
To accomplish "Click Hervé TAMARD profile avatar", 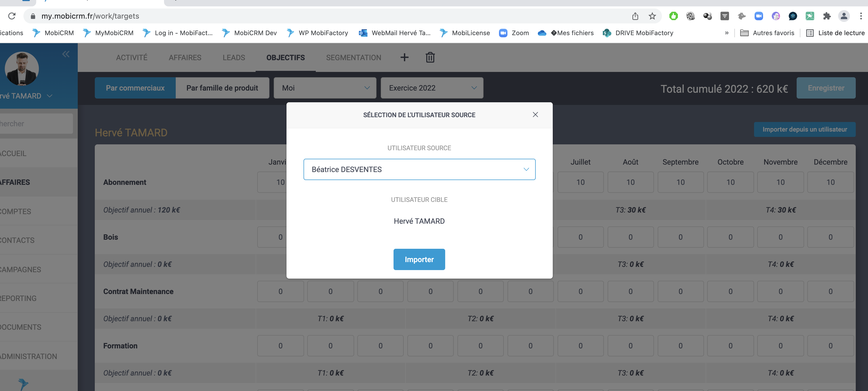I will [x=22, y=68].
